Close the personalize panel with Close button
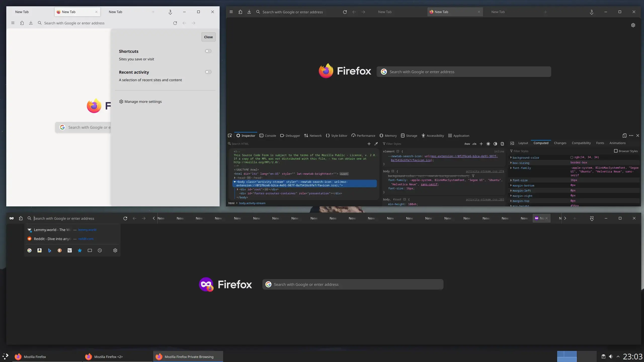Viewport: 644px width, 362px height. click(x=208, y=37)
